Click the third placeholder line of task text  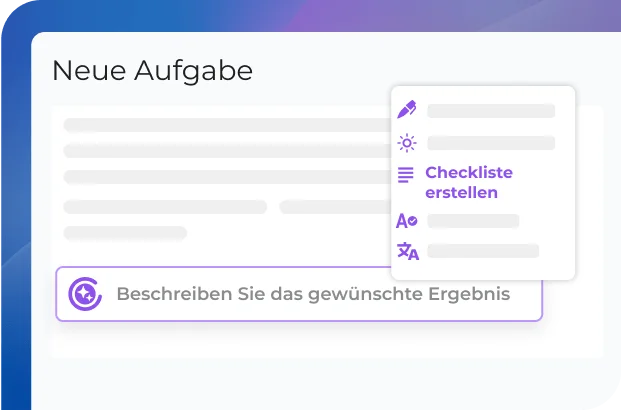226,177
